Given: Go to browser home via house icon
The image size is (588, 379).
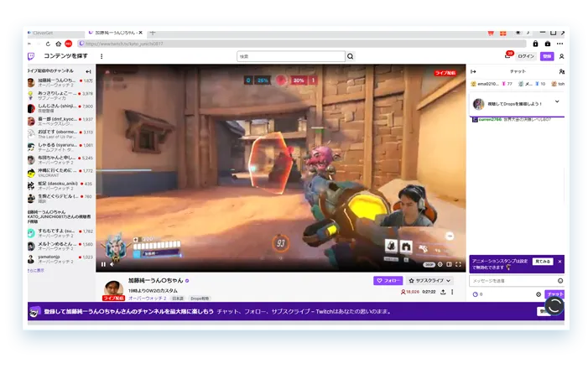Looking at the screenshot, I should [58, 44].
